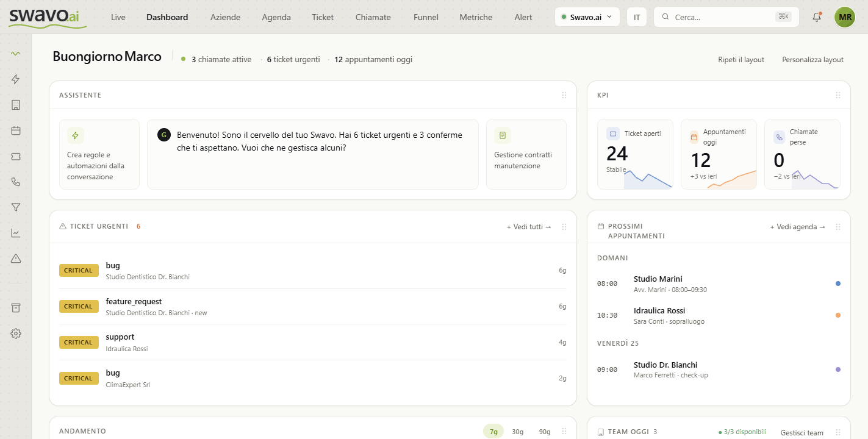Go to the Metriche tab

point(476,17)
